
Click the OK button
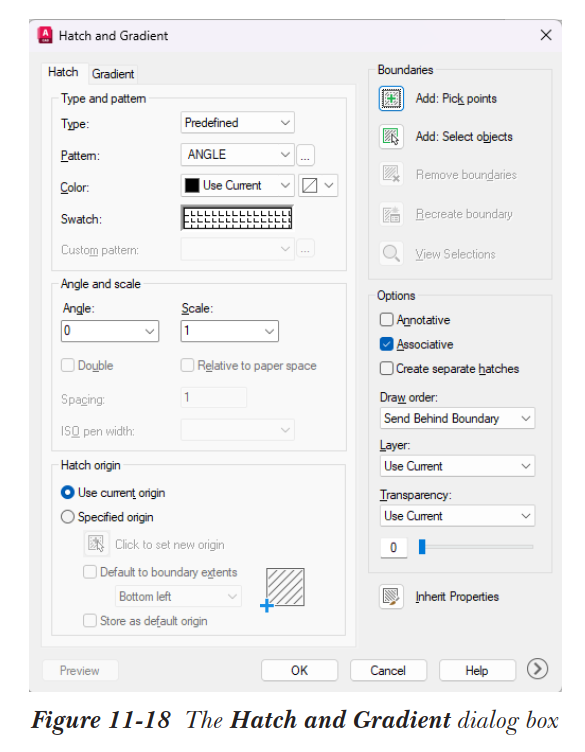point(299,670)
